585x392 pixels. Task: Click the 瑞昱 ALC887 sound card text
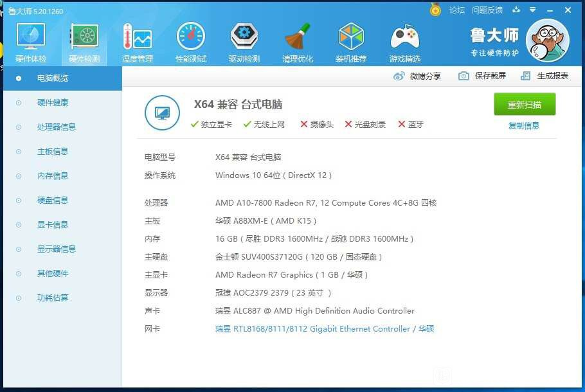click(x=314, y=310)
